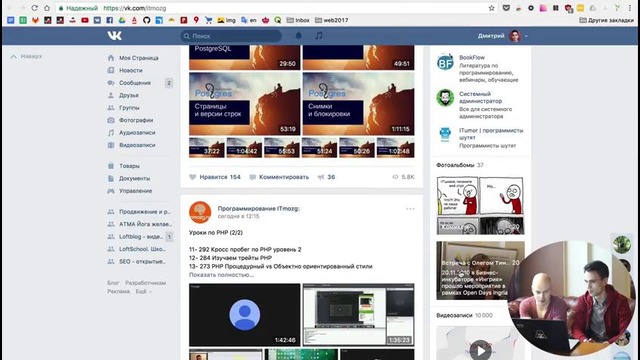Screen dimensions: 640x360
Task: Click the Блог footer link
Action: click(x=113, y=283)
